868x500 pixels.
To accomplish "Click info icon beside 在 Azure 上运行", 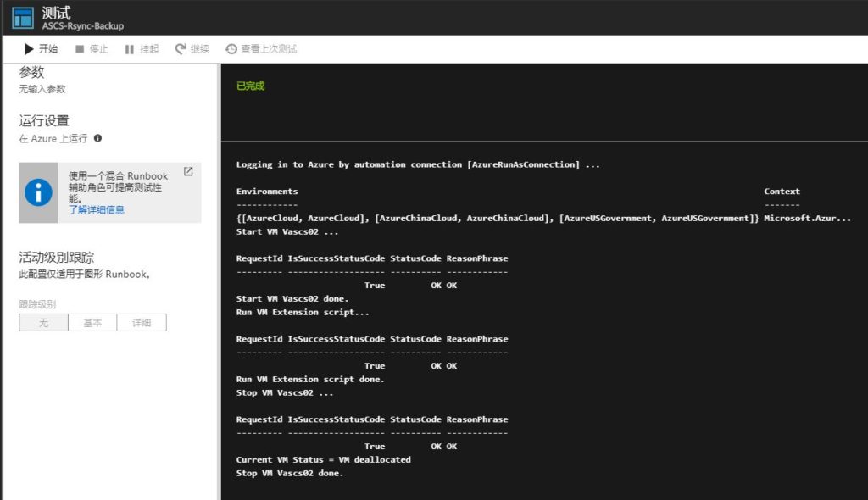I will tap(98, 138).
